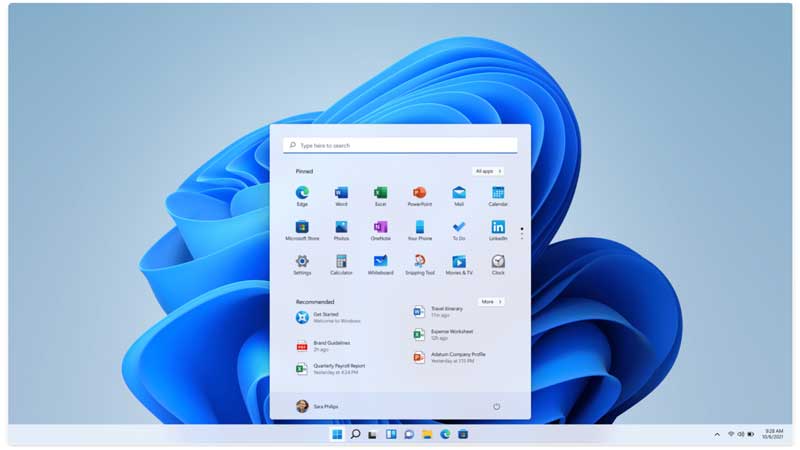Open LinkedIn from pinned apps

498,230
